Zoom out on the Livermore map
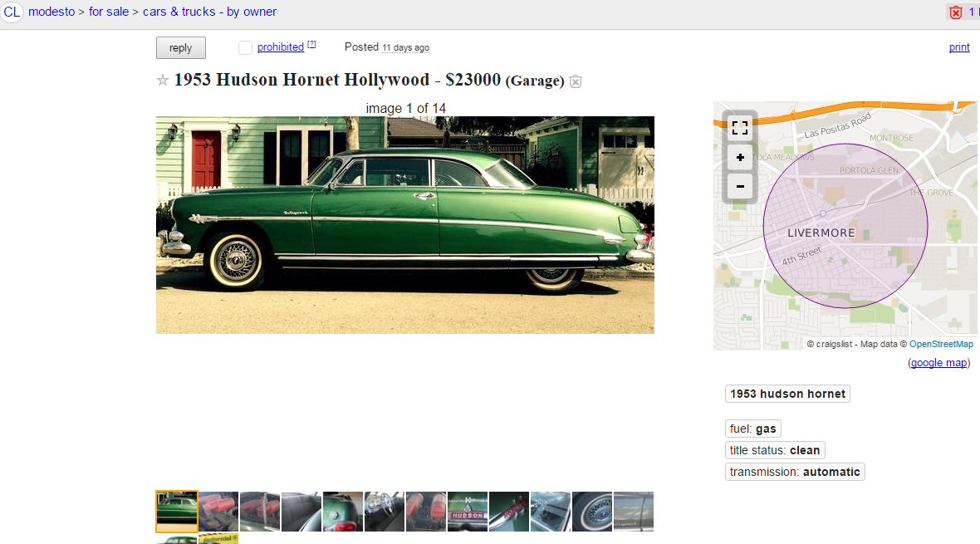Viewport: 980px width, 544px height. 740,186
